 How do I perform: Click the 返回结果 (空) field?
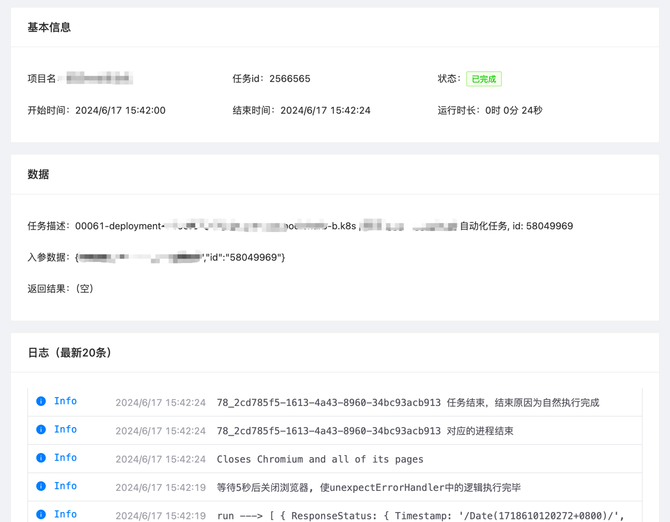(x=84, y=289)
